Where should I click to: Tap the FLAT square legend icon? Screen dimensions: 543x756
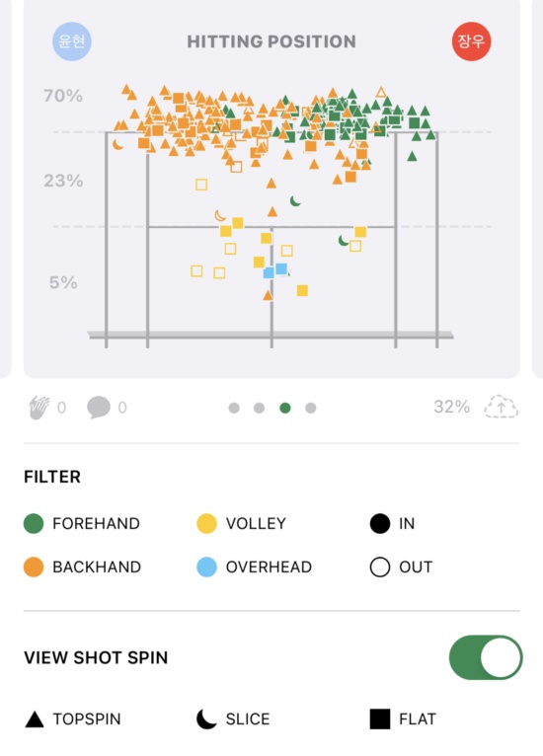coord(380,718)
